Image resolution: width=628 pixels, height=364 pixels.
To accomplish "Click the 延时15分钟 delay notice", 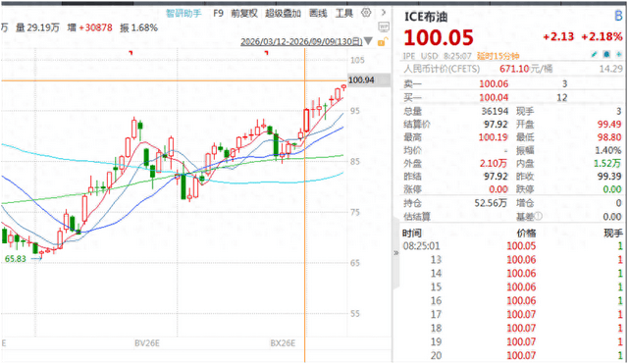I will tap(497, 56).
